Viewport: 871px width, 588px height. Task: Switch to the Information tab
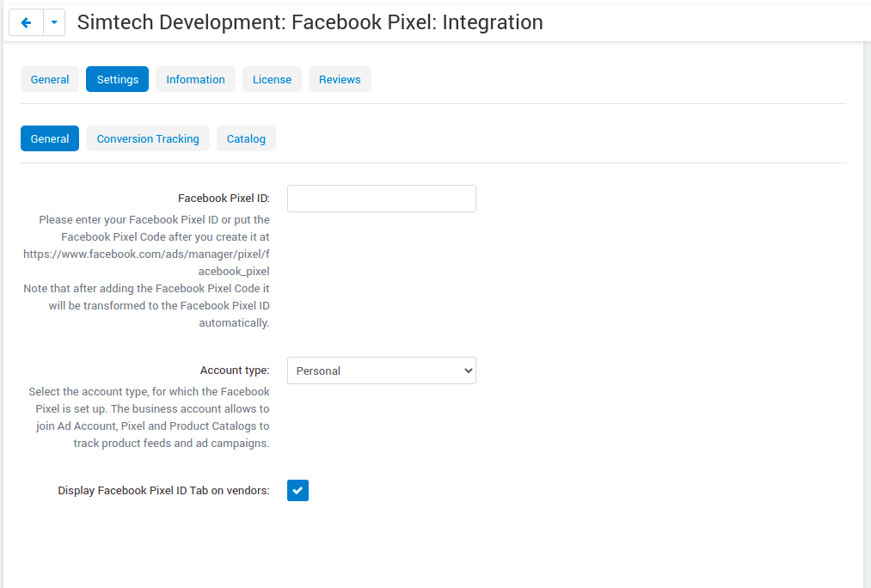[195, 78]
